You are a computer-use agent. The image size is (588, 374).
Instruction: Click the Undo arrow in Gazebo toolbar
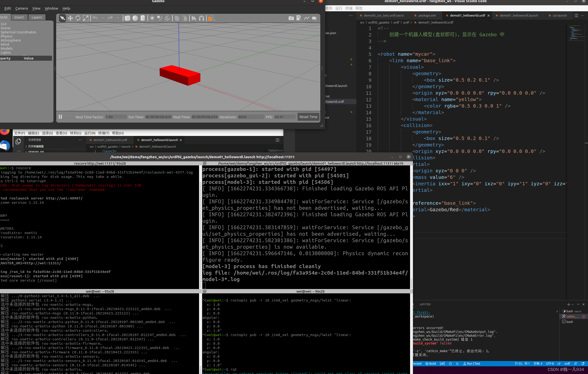pyautogui.click(x=95, y=18)
